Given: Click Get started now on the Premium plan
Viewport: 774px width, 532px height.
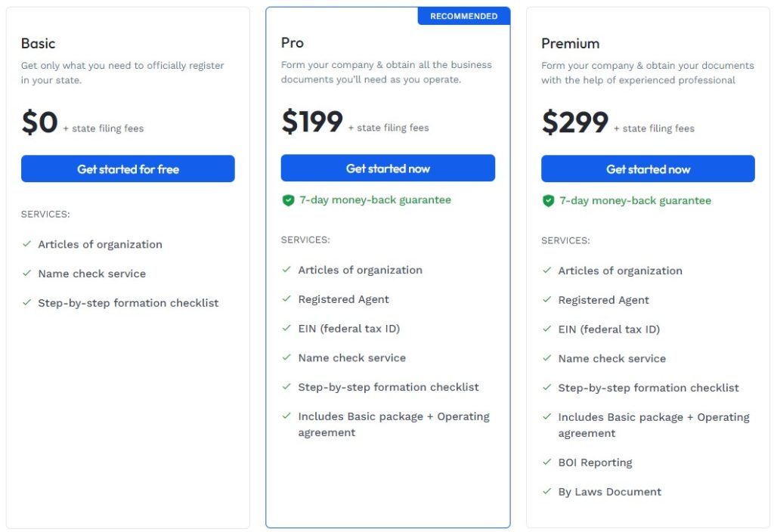Looking at the screenshot, I should tap(648, 169).
